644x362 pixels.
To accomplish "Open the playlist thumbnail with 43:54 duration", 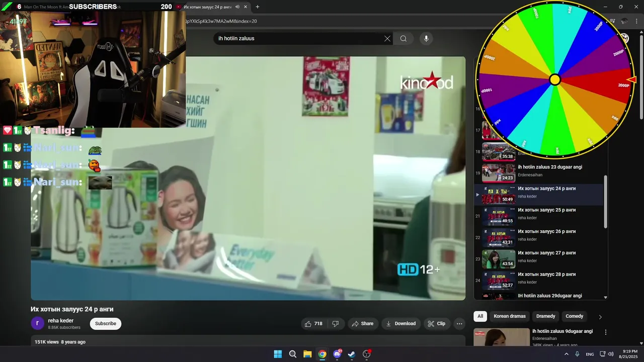I will [x=499, y=259].
